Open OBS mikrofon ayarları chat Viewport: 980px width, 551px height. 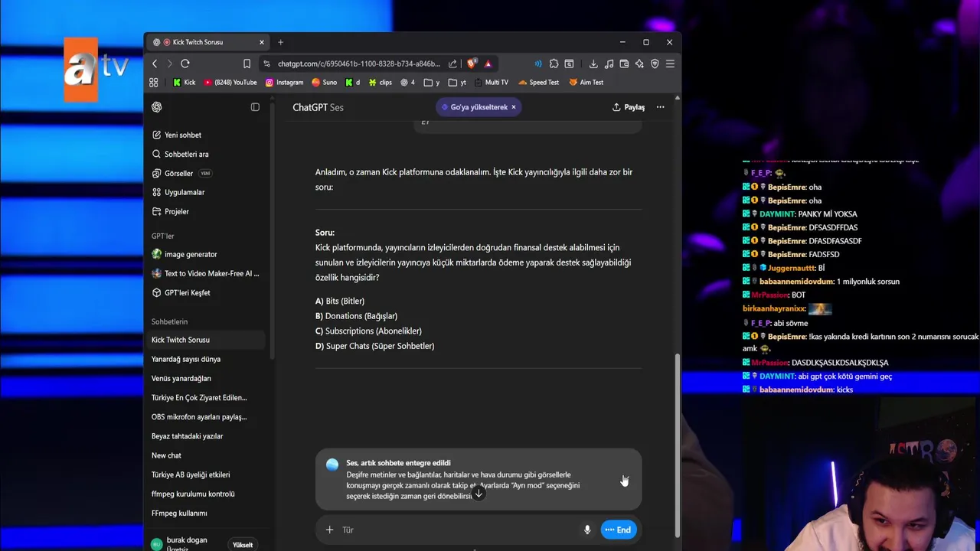[x=207, y=417]
